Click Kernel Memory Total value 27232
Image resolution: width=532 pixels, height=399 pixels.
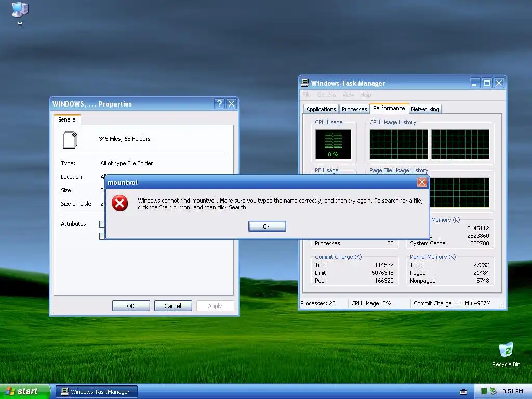pyautogui.click(x=481, y=265)
